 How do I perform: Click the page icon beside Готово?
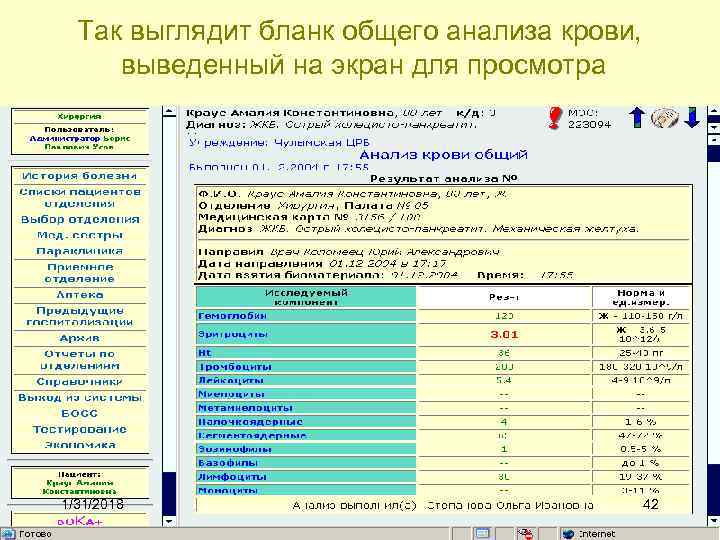click(9, 534)
